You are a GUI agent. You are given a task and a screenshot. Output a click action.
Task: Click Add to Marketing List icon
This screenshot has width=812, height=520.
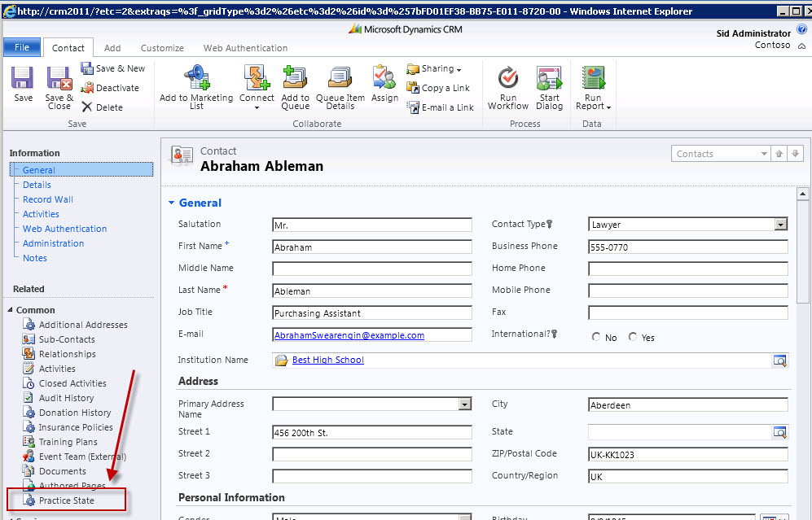tap(195, 79)
